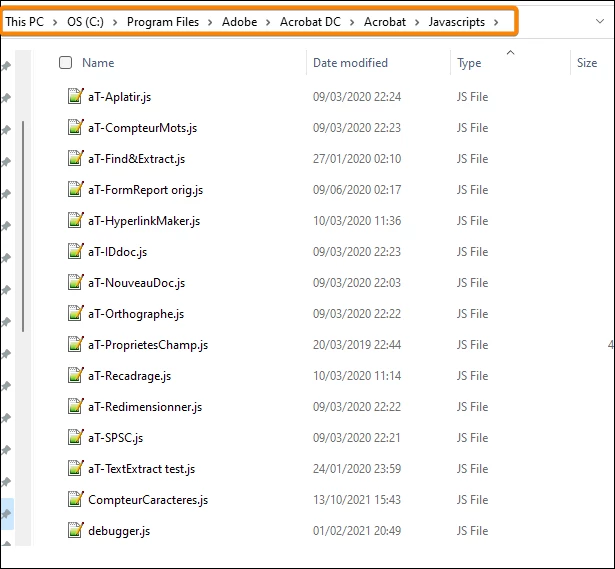Navigate to Program Files breadcrumb
Viewport: 615px width, 569px height.
pyautogui.click(x=163, y=22)
